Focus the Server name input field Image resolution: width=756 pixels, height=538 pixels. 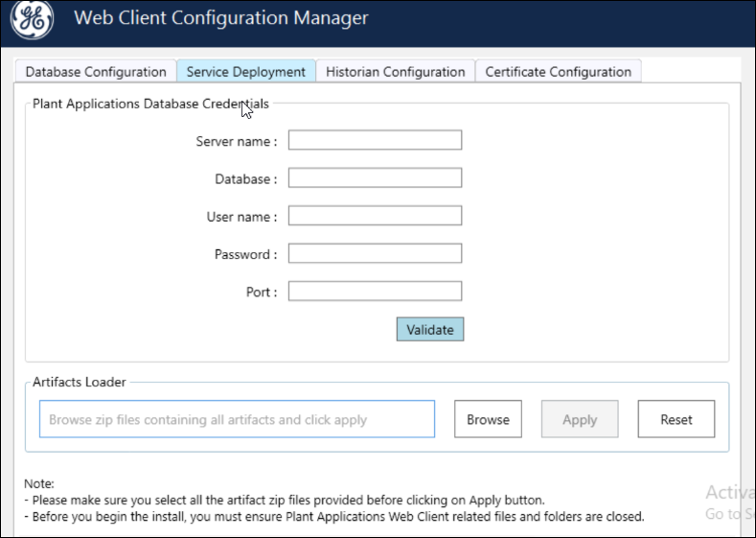tap(375, 140)
